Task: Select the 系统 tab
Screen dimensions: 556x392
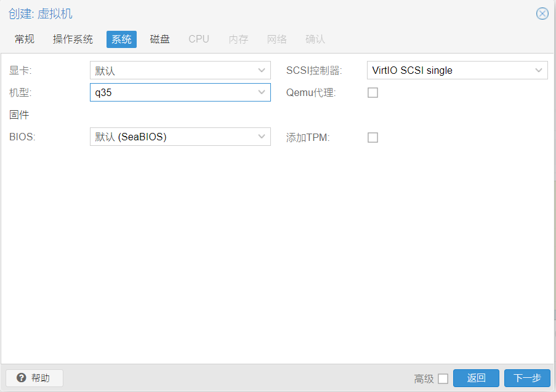Action: tap(121, 39)
